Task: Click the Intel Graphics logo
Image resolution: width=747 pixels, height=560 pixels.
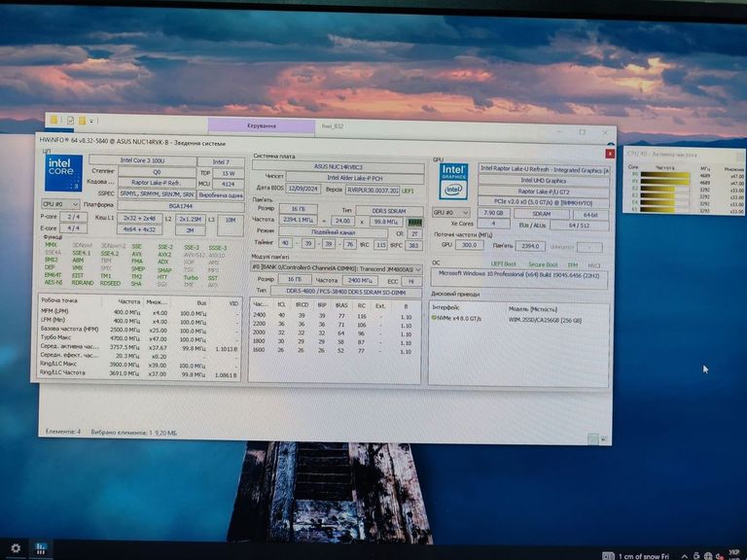Action: (x=453, y=182)
